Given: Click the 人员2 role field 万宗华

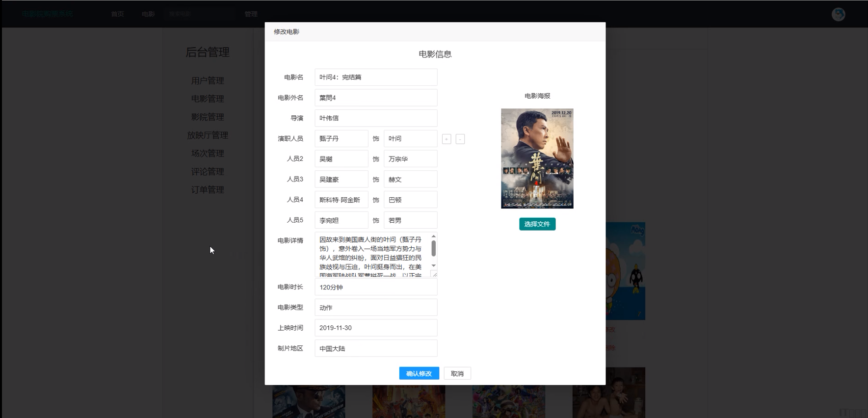Looking at the screenshot, I should click(410, 159).
